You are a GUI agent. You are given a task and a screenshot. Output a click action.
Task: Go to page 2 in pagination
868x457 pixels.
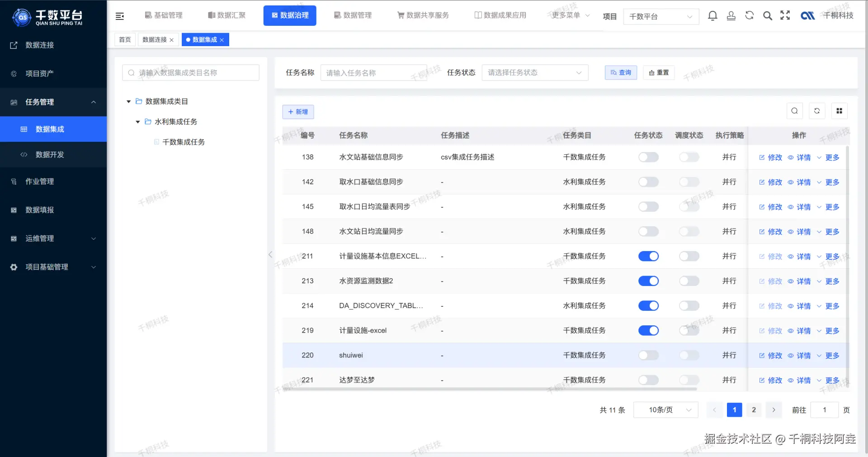click(x=753, y=410)
